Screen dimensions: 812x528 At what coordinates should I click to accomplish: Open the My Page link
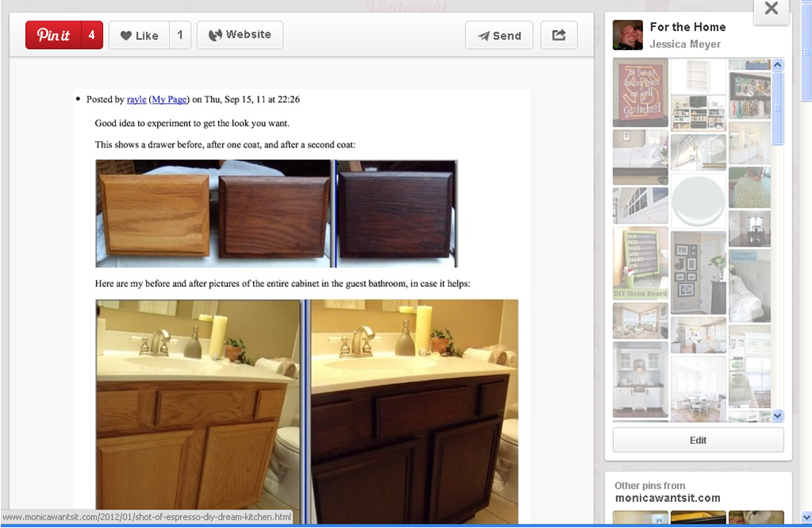[x=170, y=99]
